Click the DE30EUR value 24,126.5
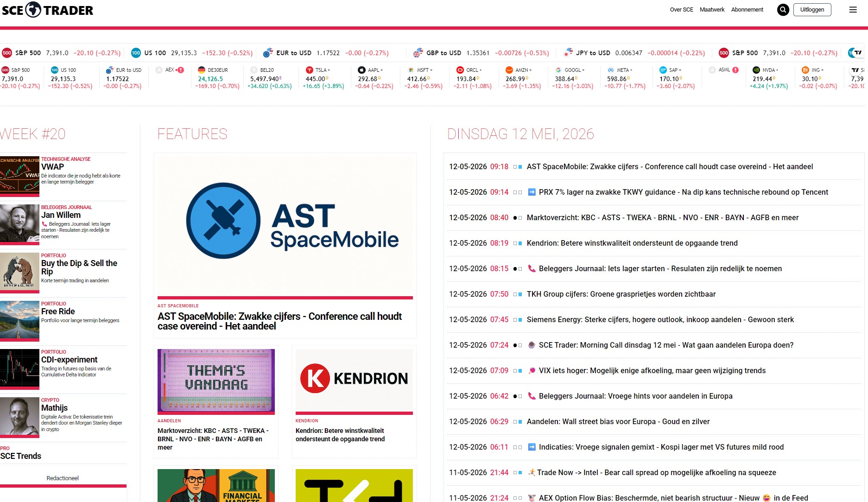 pos(210,79)
